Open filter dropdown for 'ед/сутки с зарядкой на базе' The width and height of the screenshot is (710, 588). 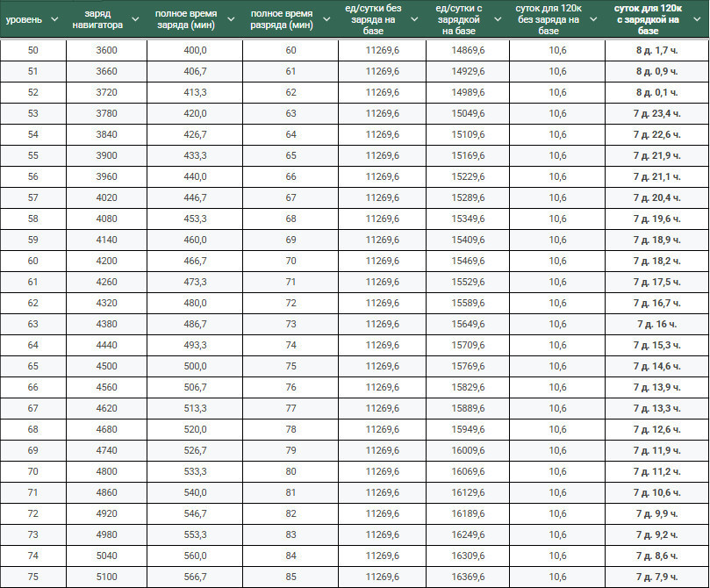(x=498, y=19)
